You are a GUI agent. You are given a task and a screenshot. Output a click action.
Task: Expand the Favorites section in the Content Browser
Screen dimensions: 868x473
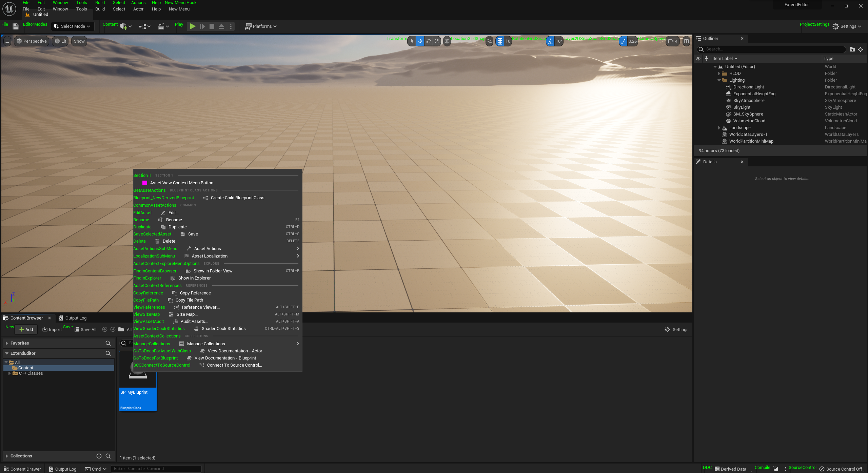pos(6,343)
